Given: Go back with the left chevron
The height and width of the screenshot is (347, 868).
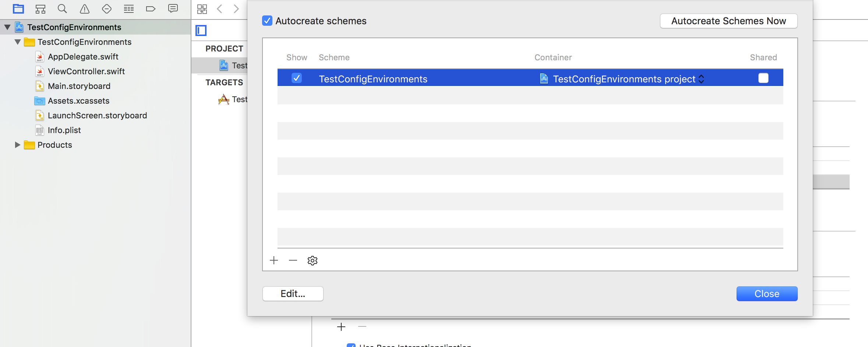Looking at the screenshot, I should [220, 9].
